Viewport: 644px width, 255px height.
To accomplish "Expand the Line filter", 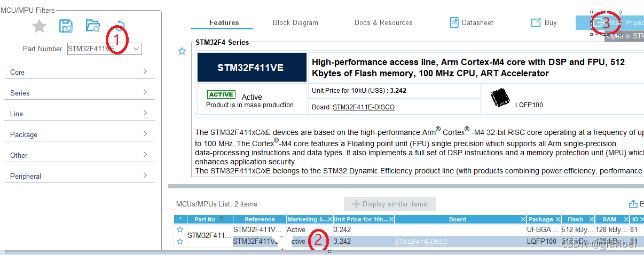I will pyautogui.click(x=80, y=114).
